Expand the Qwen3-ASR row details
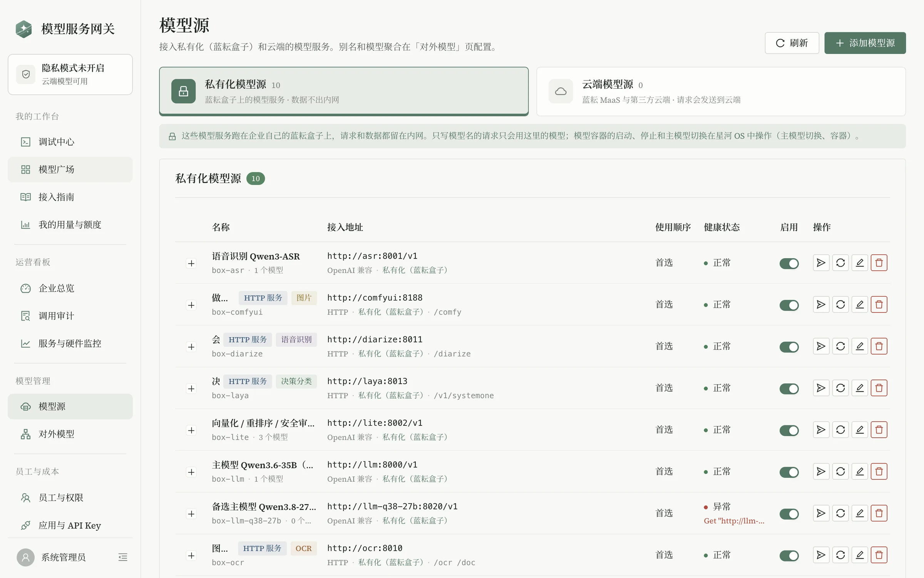The width and height of the screenshot is (924, 578). click(191, 263)
